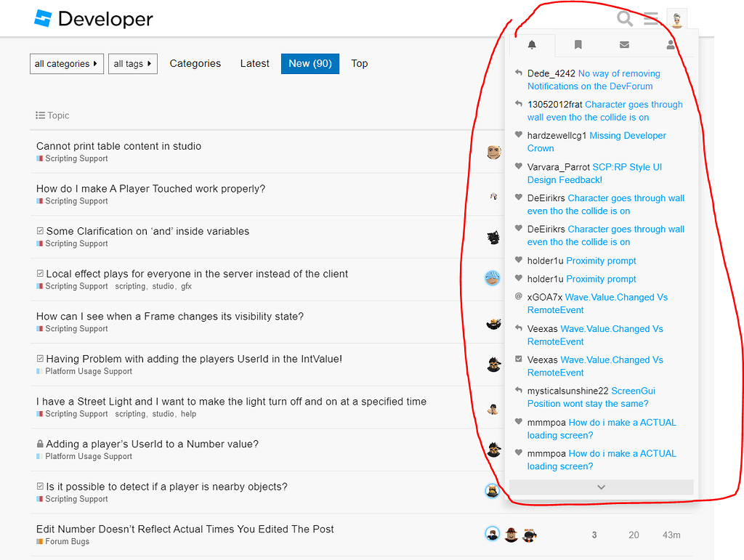Click the Developer logo
Image resolution: width=744 pixels, height=560 pixels.
point(93,19)
